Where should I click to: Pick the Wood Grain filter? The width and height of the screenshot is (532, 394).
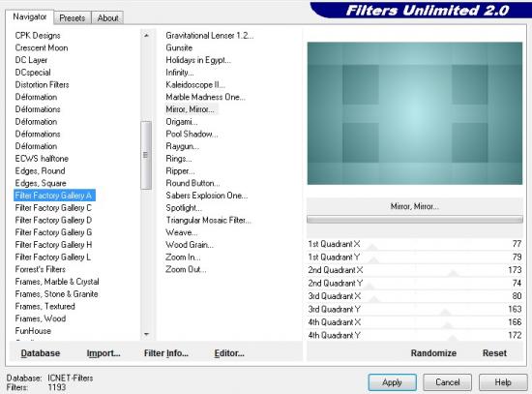point(190,245)
